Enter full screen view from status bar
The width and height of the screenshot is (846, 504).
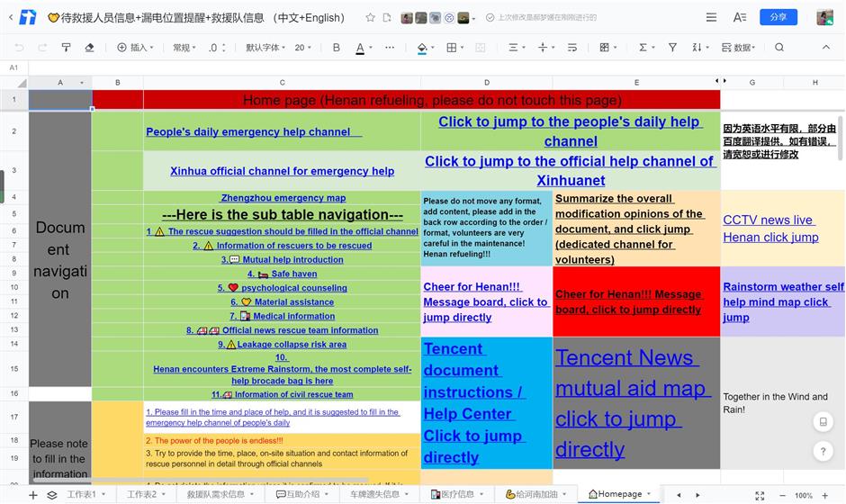coord(760,495)
